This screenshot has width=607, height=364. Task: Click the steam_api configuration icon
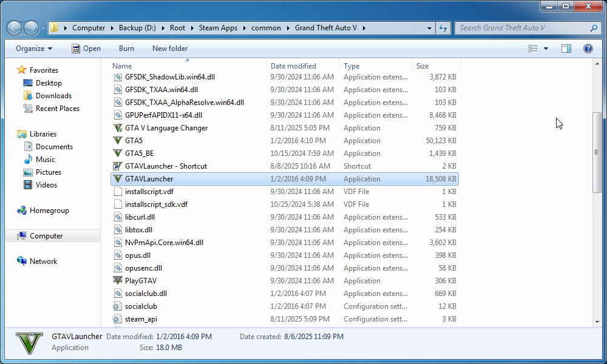coord(118,318)
